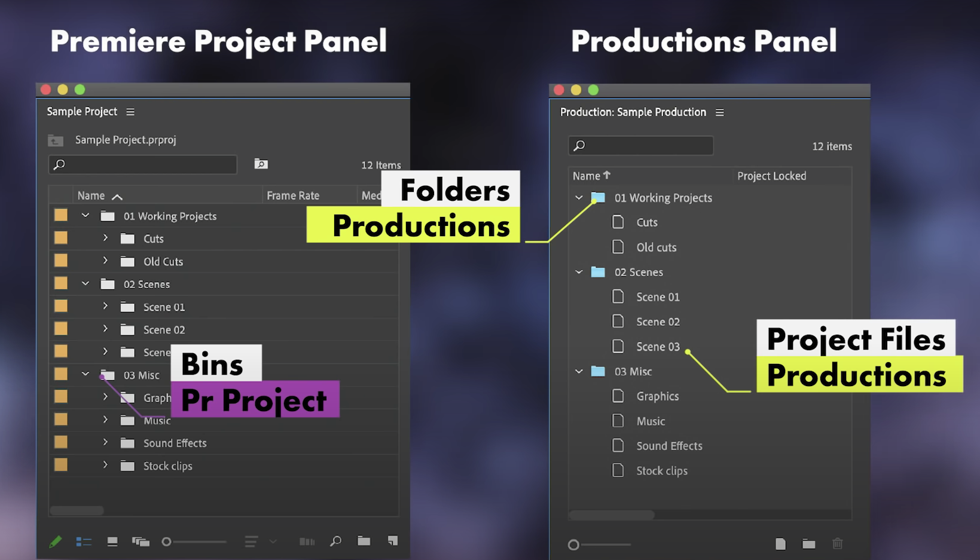
Task: Click the New Project icon in the Productions panel
Action: click(x=780, y=544)
